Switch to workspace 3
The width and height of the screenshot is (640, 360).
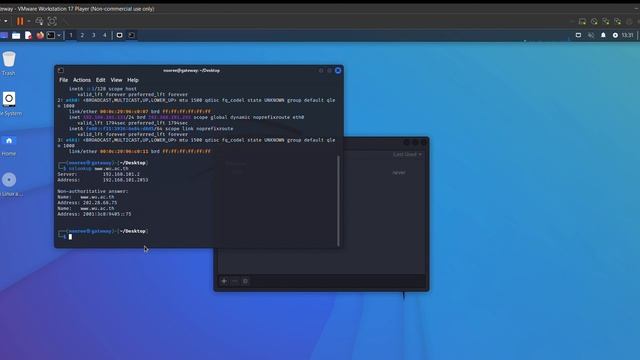click(x=93, y=36)
